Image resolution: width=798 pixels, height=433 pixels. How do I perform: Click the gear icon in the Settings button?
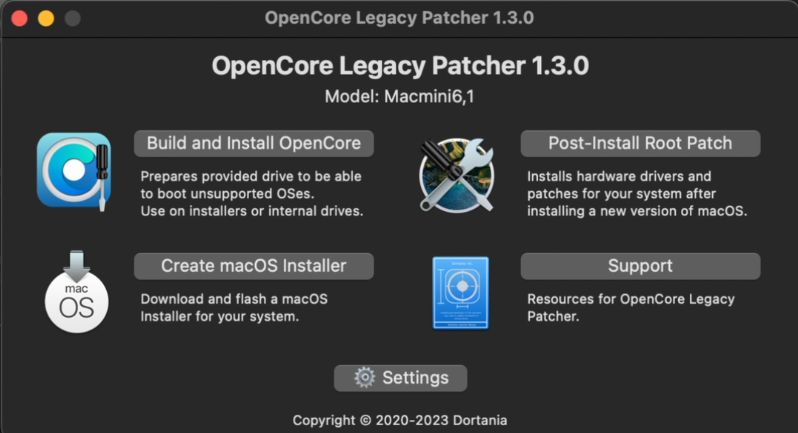[x=364, y=378]
